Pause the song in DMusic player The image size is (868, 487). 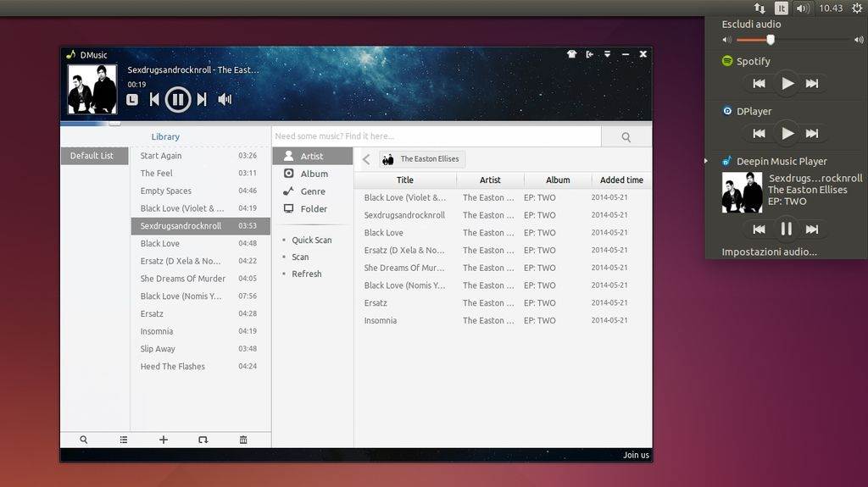pyautogui.click(x=178, y=100)
